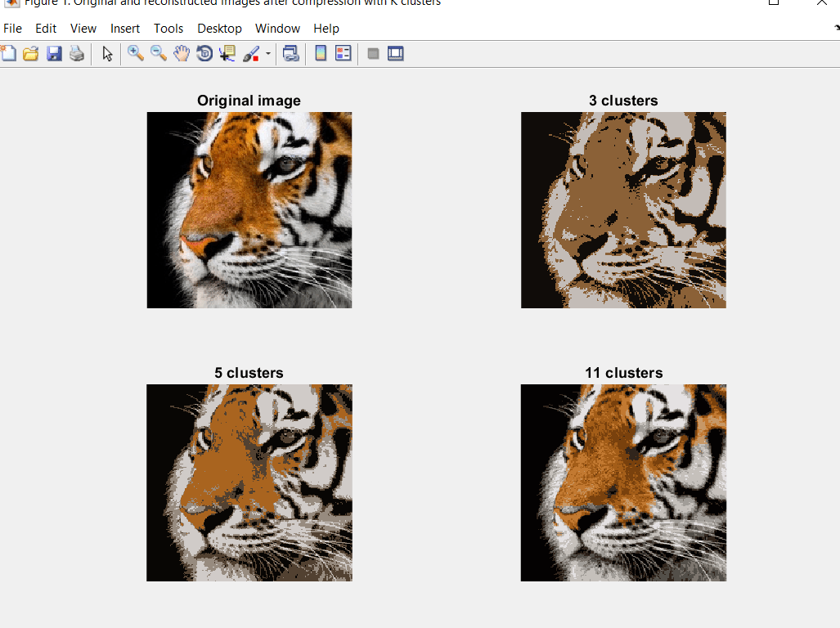The height and width of the screenshot is (628, 840).
Task: Select the Zoom In tool
Action: [136, 54]
